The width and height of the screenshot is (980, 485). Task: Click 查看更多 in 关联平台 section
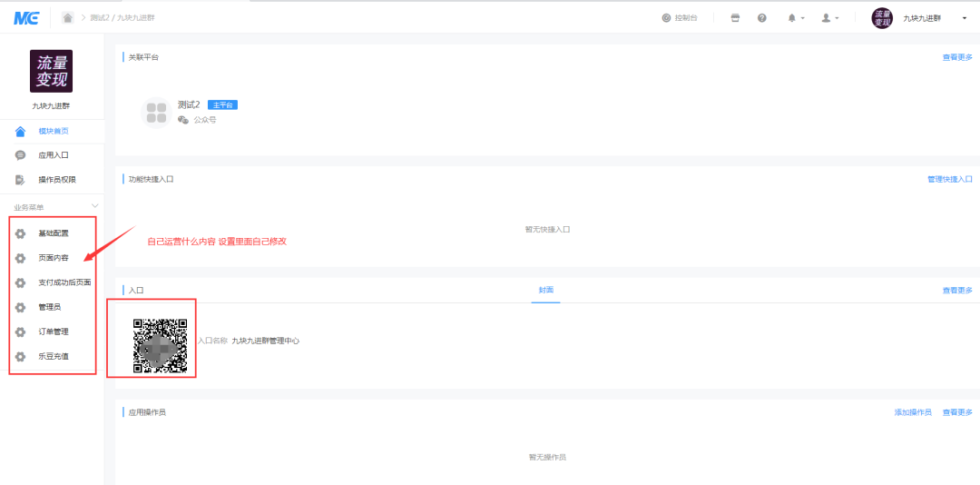957,57
